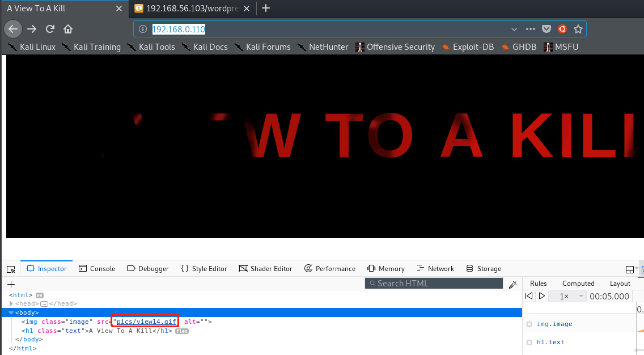Open the Kali Tools bookmark
This screenshot has height=355, width=644.
(151, 47)
